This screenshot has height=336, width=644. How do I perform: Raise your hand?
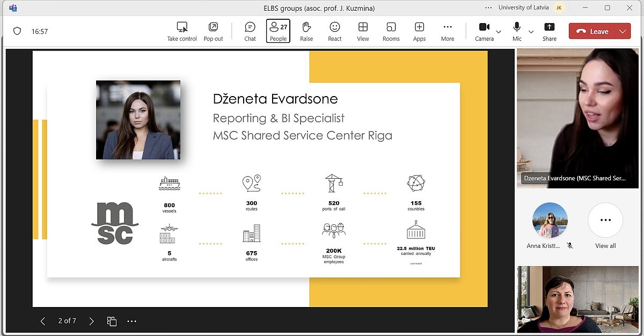coord(306,31)
